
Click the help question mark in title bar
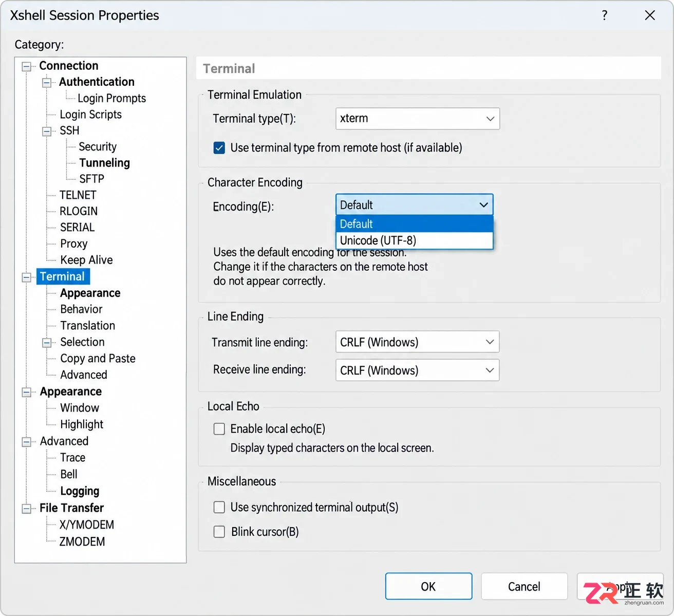coord(605,15)
